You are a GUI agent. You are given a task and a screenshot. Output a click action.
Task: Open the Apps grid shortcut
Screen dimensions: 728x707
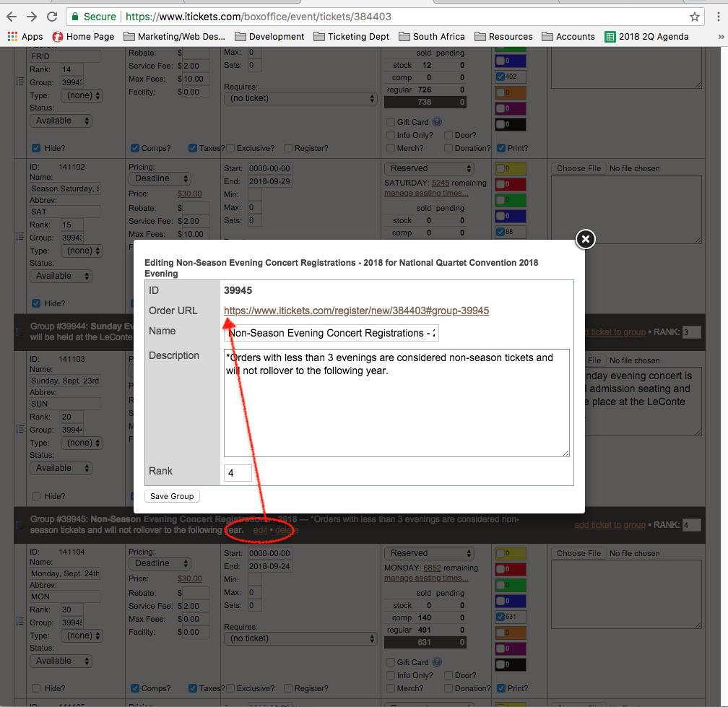pyautogui.click(x=25, y=37)
